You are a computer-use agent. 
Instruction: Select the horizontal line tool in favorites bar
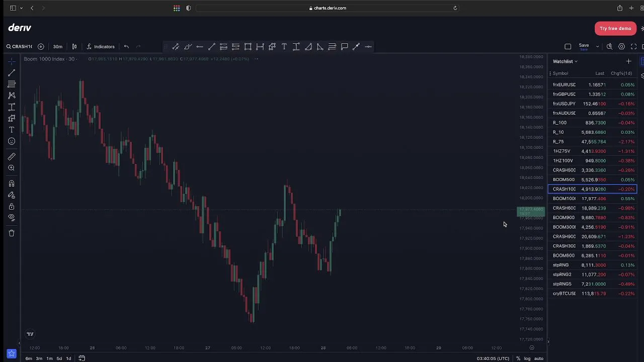pos(200,47)
